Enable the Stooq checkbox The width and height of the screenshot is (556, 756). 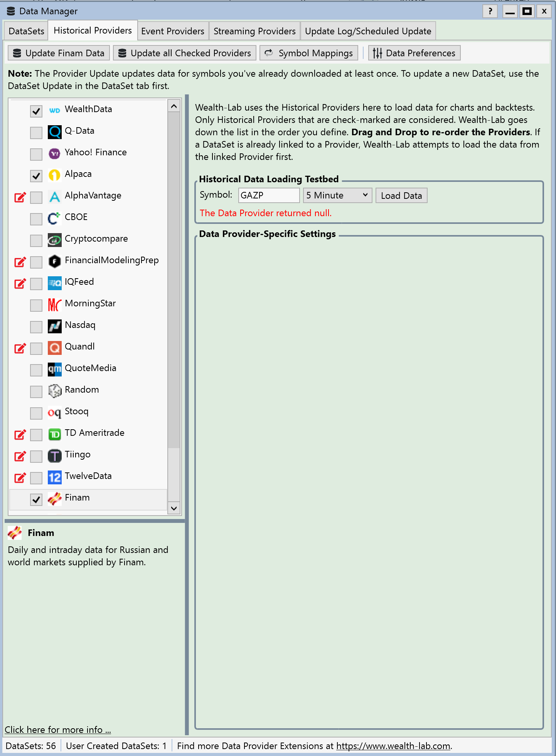36,413
